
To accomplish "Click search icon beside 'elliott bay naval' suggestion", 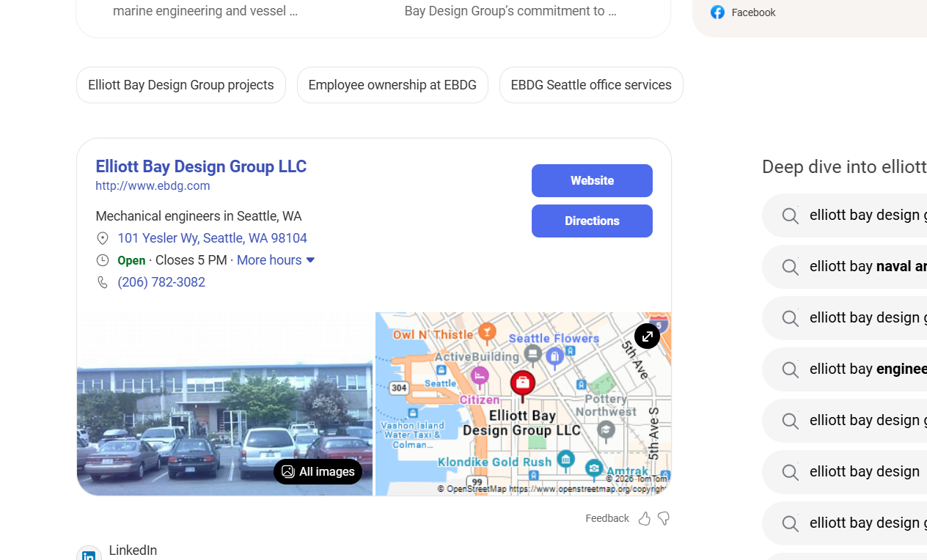I will click(x=790, y=267).
